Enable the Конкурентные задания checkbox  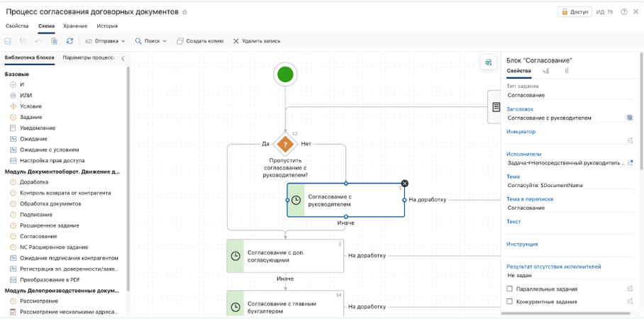(510, 302)
